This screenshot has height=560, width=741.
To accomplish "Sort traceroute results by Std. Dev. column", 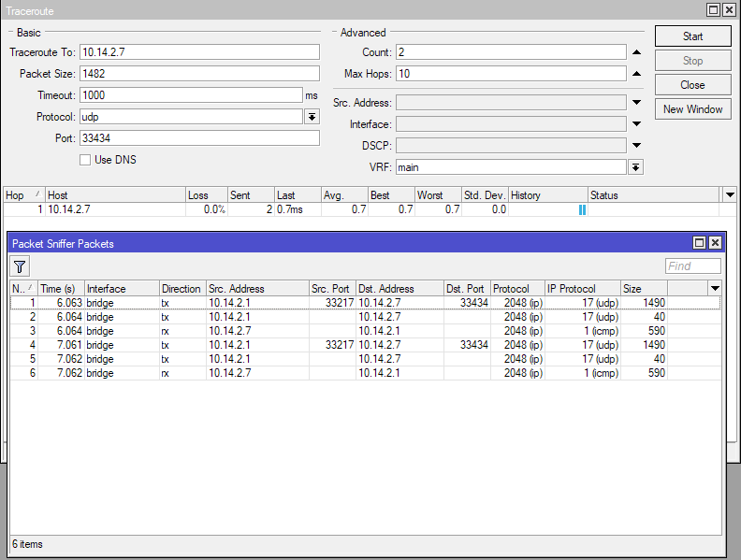I will point(485,195).
